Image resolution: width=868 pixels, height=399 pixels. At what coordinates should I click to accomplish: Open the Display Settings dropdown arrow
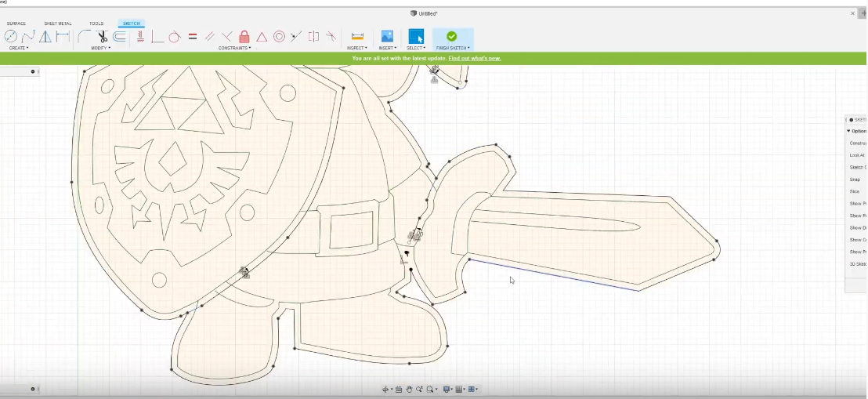point(452,390)
